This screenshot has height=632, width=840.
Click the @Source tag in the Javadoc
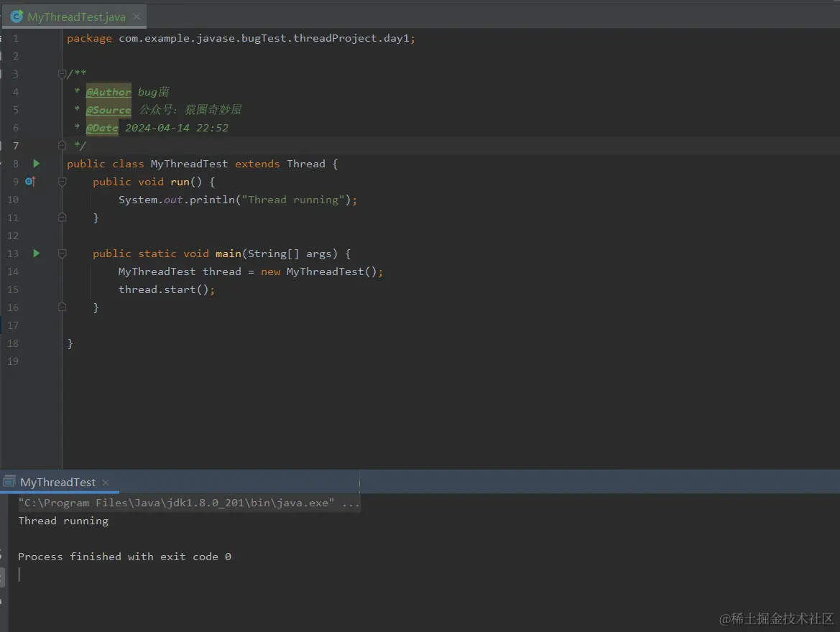click(109, 110)
